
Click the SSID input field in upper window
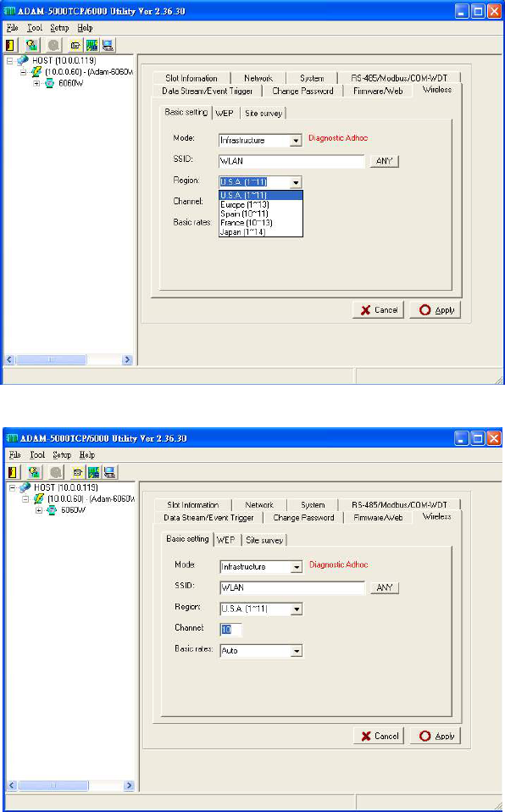291,161
